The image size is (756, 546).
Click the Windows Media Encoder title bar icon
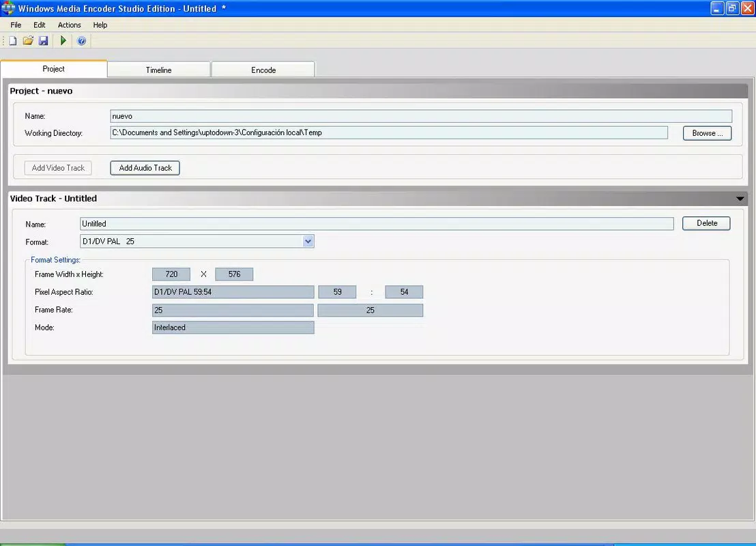[8, 8]
